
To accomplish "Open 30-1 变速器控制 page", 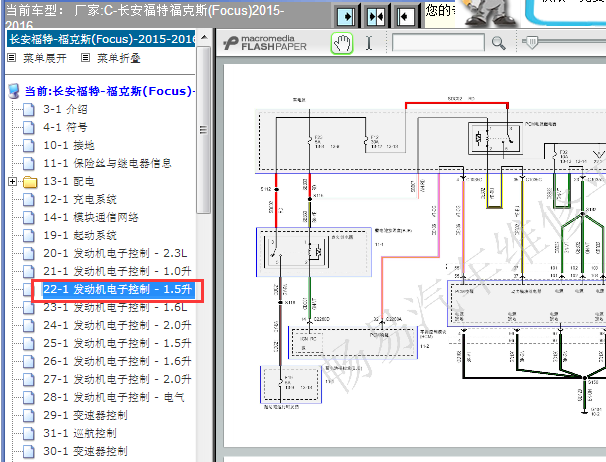I will [85, 451].
